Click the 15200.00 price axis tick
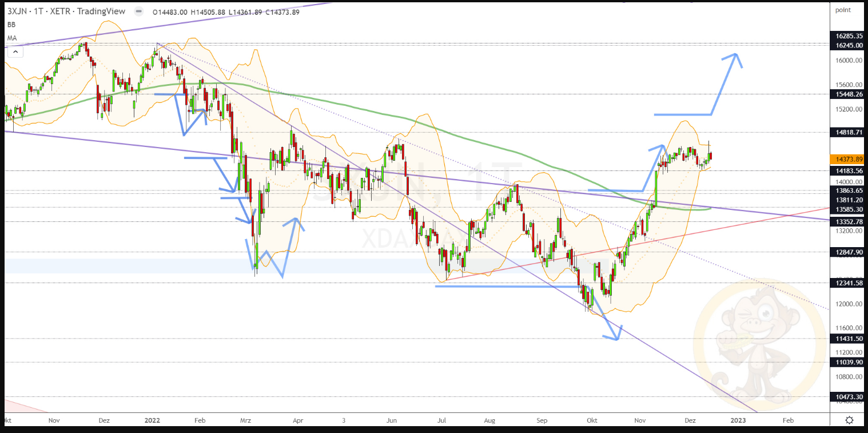The width and height of the screenshot is (868, 433). click(x=849, y=109)
